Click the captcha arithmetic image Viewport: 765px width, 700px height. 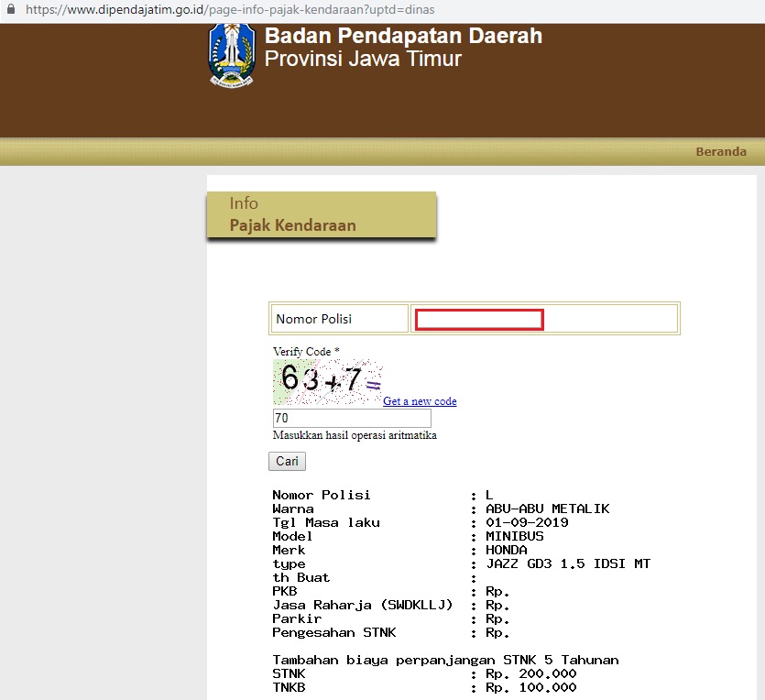coord(327,382)
